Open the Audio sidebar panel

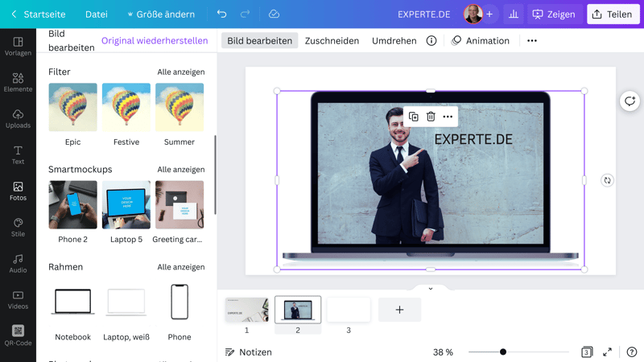tap(18, 264)
